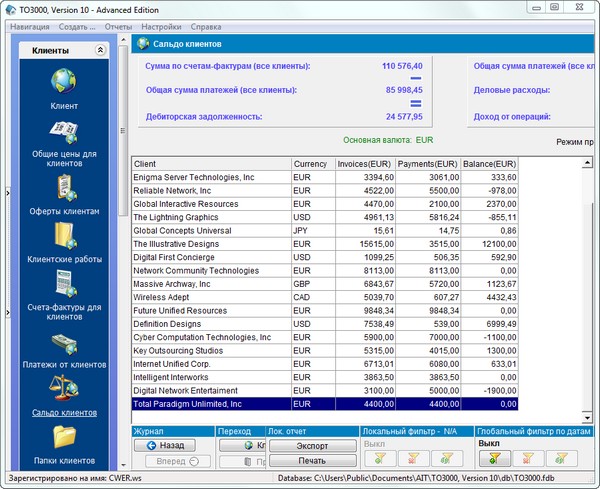
Task: Select Сальдо клиентов scales icon
Action: [x=64, y=388]
